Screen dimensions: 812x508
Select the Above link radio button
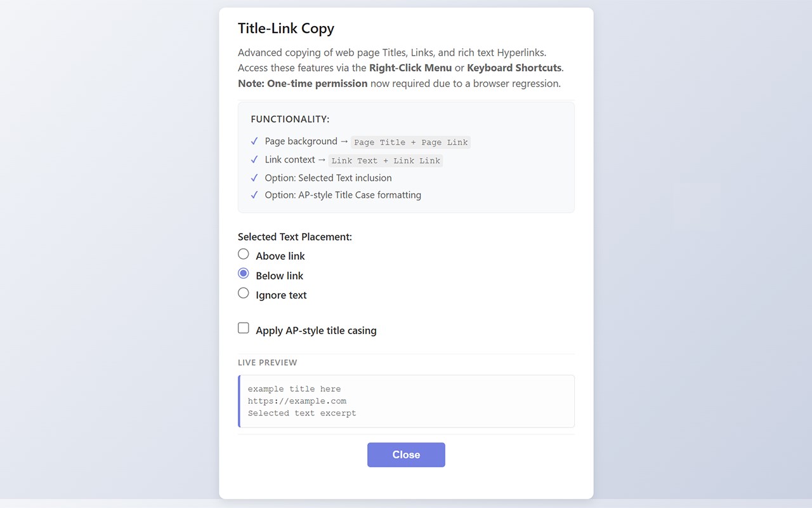click(x=244, y=254)
